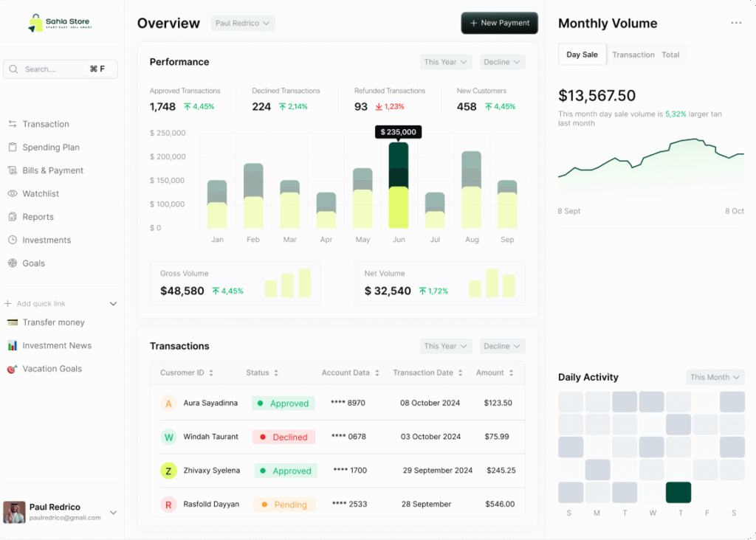Select the Day Sale tab

(582, 55)
